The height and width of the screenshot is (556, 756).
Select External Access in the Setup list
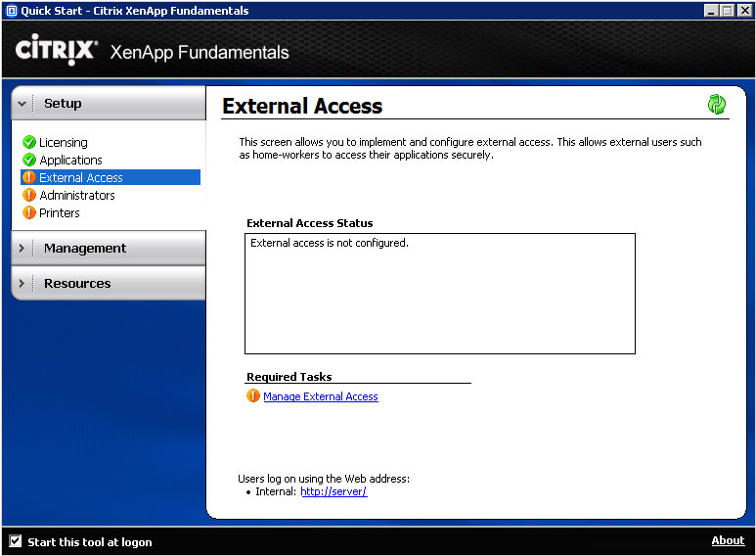click(x=111, y=177)
